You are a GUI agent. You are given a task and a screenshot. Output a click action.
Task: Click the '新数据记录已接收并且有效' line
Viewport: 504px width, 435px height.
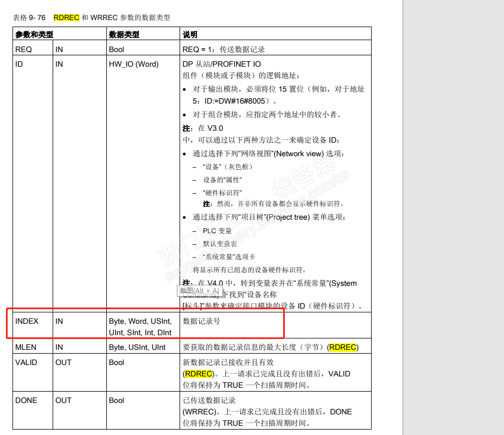228,362
